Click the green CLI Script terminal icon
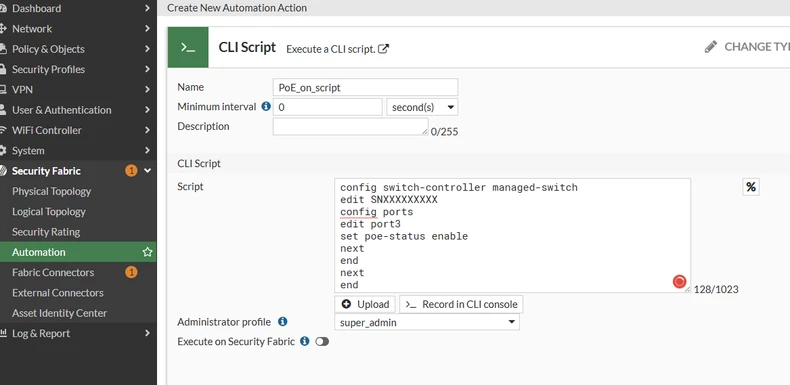790x385 pixels. pos(188,47)
